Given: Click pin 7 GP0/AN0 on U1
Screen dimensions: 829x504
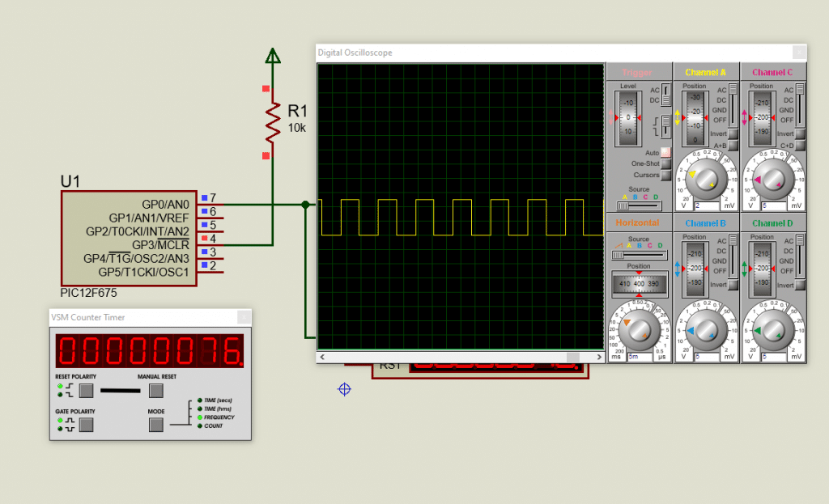Looking at the screenshot, I should 211,204.
